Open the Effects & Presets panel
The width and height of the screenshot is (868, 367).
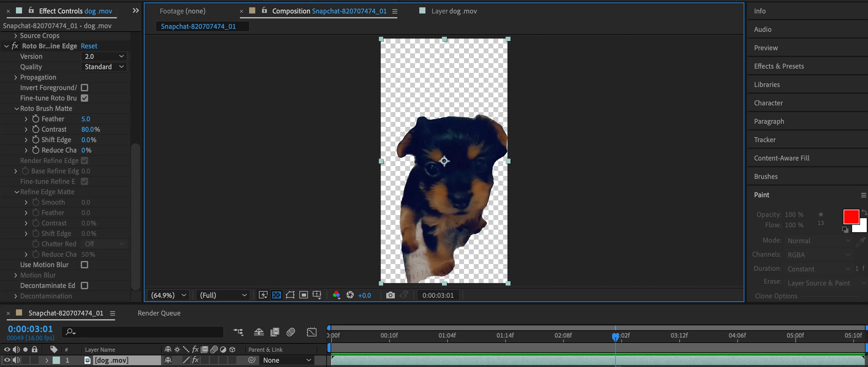779,66
